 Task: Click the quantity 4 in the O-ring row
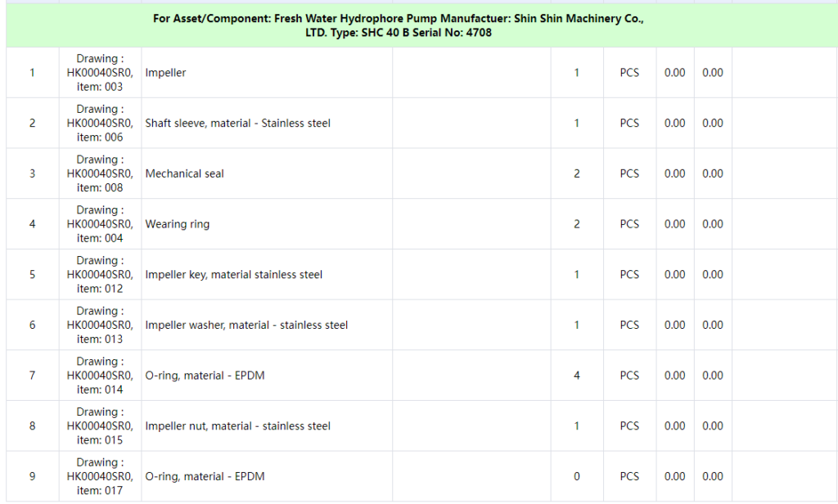pos(577,376)
